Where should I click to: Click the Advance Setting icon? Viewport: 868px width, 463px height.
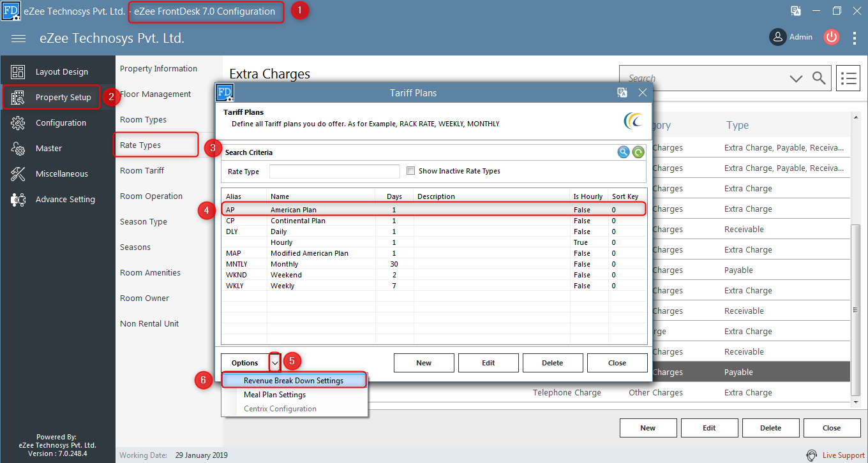[x=18, y=200]
